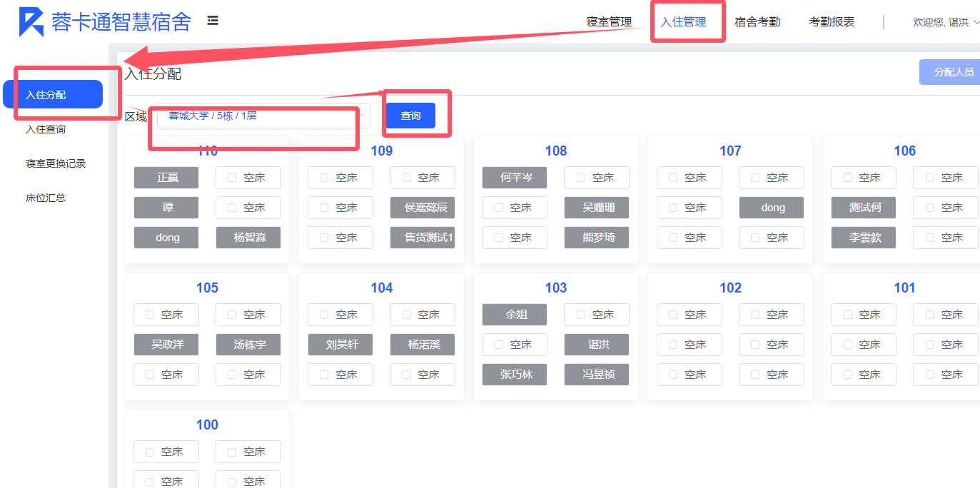Go to the 考勤报表 tab
Viewport: 980px width, 488px height.
pos(832,22)
